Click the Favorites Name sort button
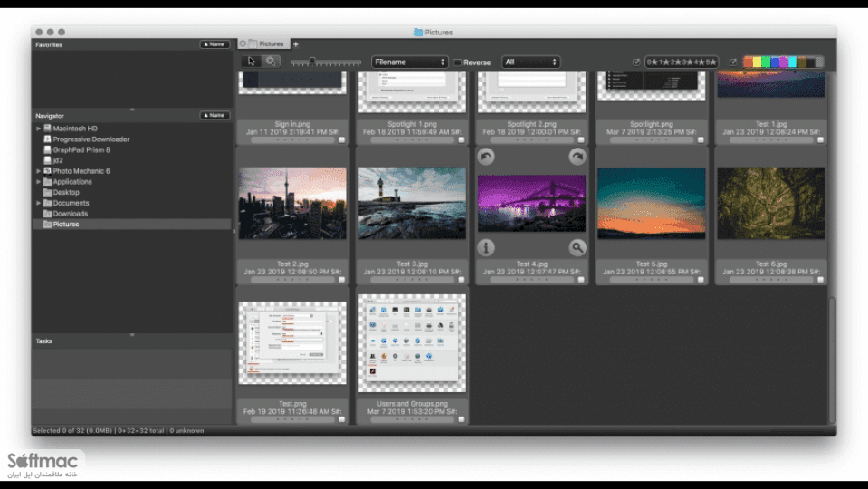The width and height of the screenshot is (868, 489). pos(215,44)
